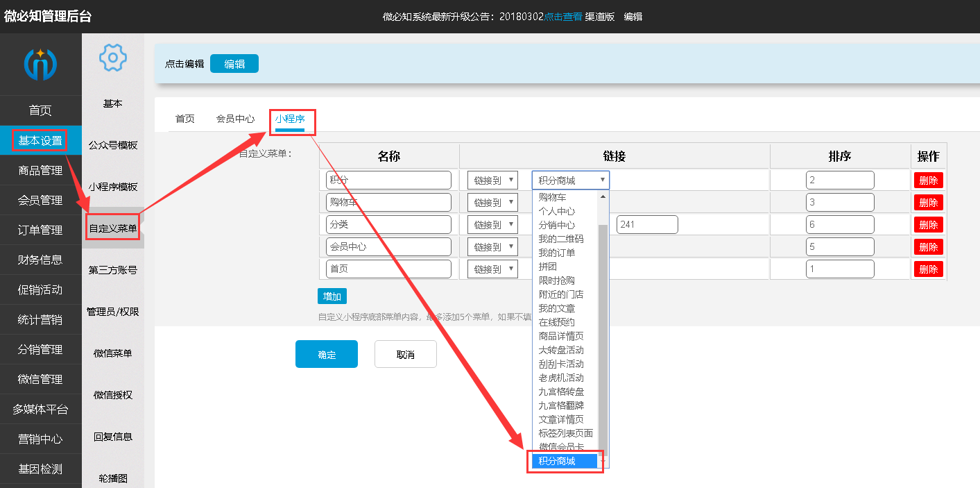Viewport: 980px width, 488px height.
Task: Select 商品管理 in the left sidebar
Action: pyautogui.click(x=41, y=170)
